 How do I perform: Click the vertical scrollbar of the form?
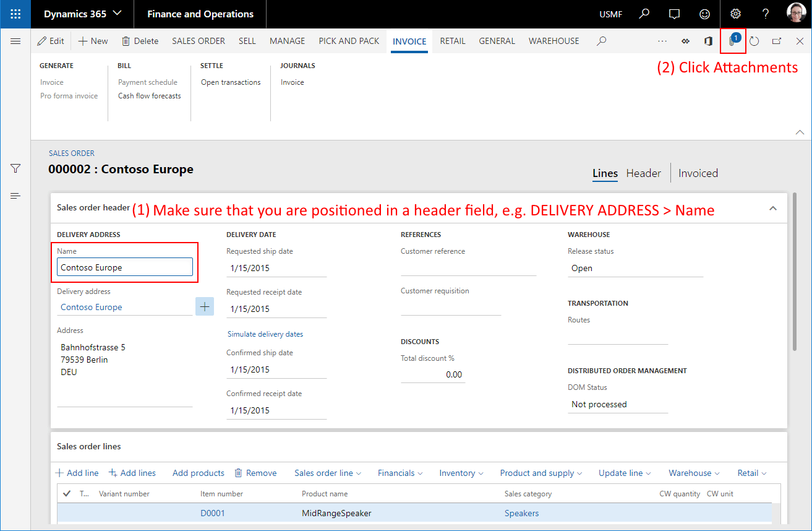(x=795, y=272)
